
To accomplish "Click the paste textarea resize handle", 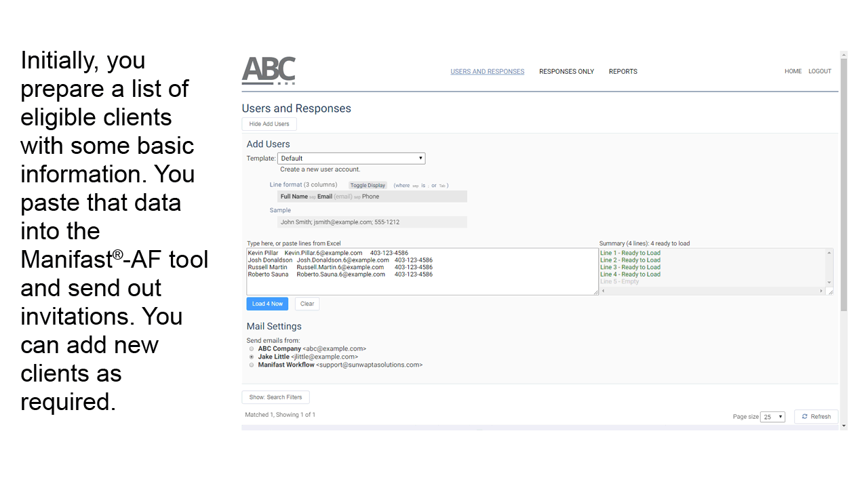I will (595, 292).
